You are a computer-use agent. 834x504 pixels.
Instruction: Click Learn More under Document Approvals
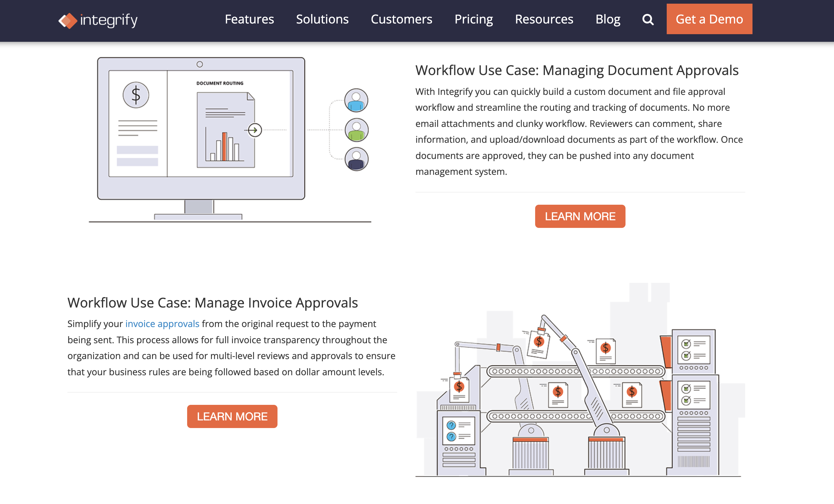580,216
